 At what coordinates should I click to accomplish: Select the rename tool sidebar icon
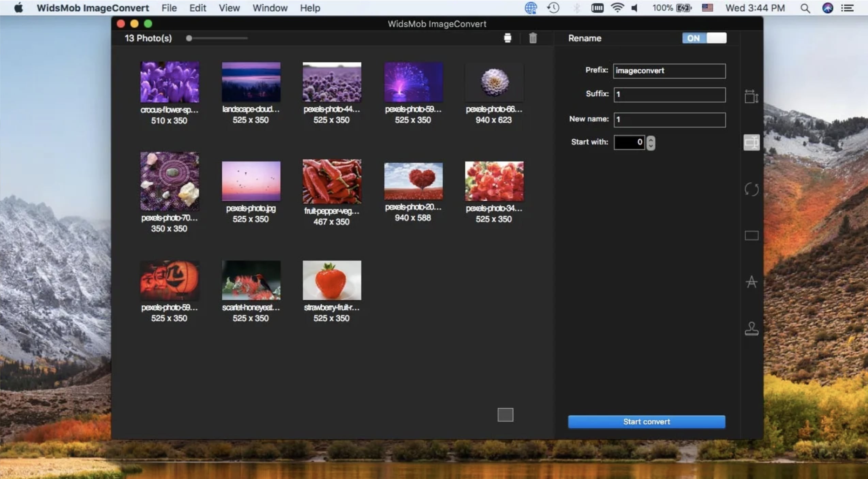click(751, 142)
